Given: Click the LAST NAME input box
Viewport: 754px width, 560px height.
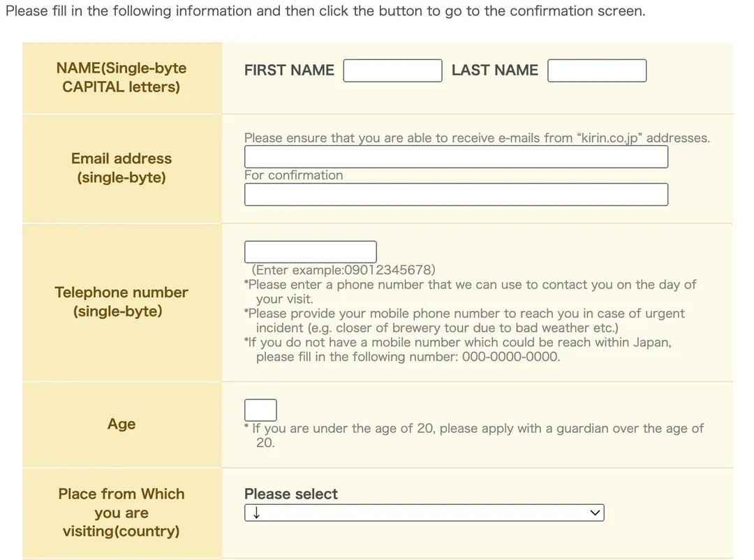Looking at the screenshot, I should pyautogui.click(x=597, y=71).
